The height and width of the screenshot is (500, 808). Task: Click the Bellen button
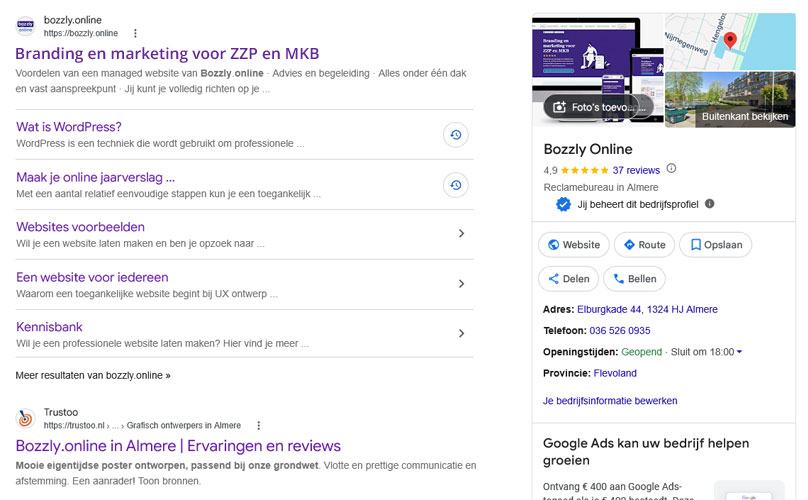click(634, 279)
